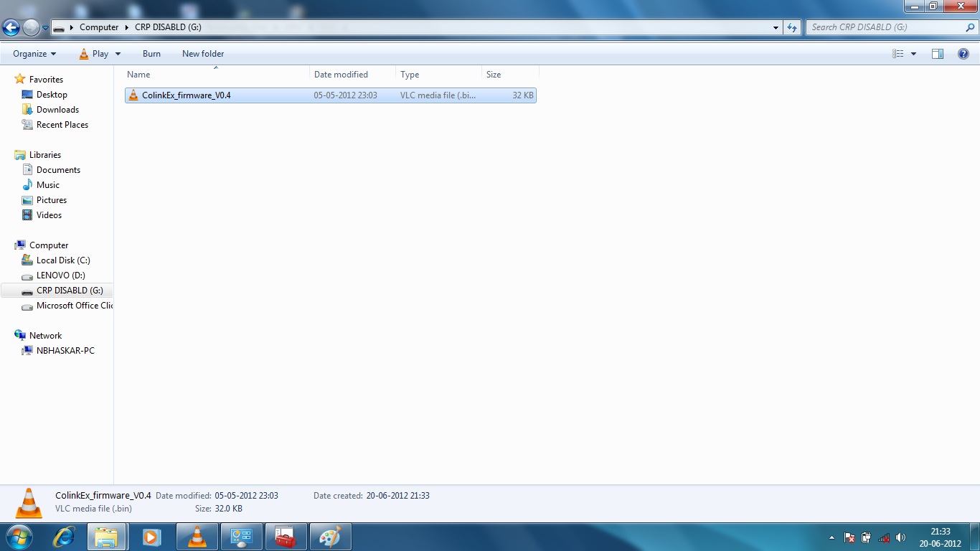The height and width of the screenshot is (551, 980).
Task: Click Burn in the toolbar
Action: [x=151, y=54]
